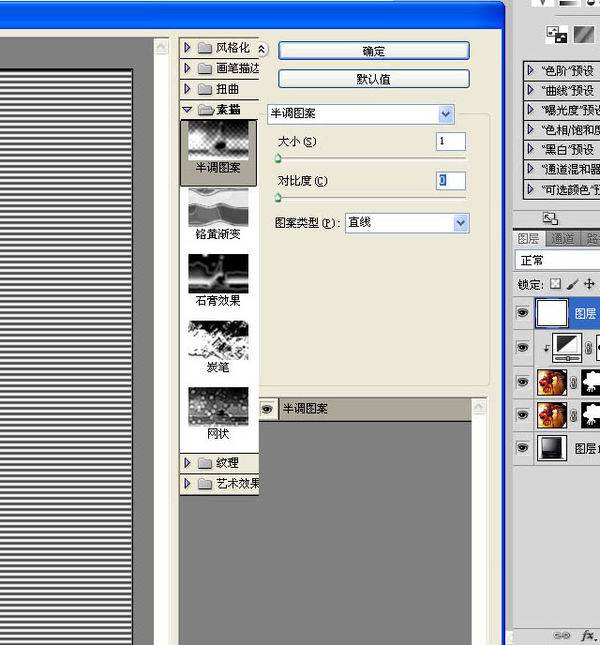Select the white layer thumbnail
Viewport: 600px width, 645px height.
click(551, 313)
